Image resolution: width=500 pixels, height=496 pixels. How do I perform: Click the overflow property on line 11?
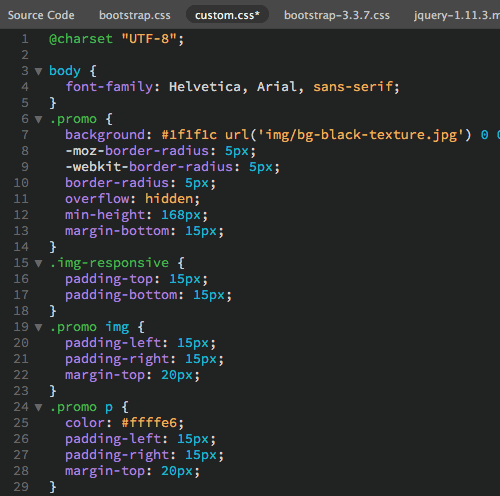[x=97, y=199]
